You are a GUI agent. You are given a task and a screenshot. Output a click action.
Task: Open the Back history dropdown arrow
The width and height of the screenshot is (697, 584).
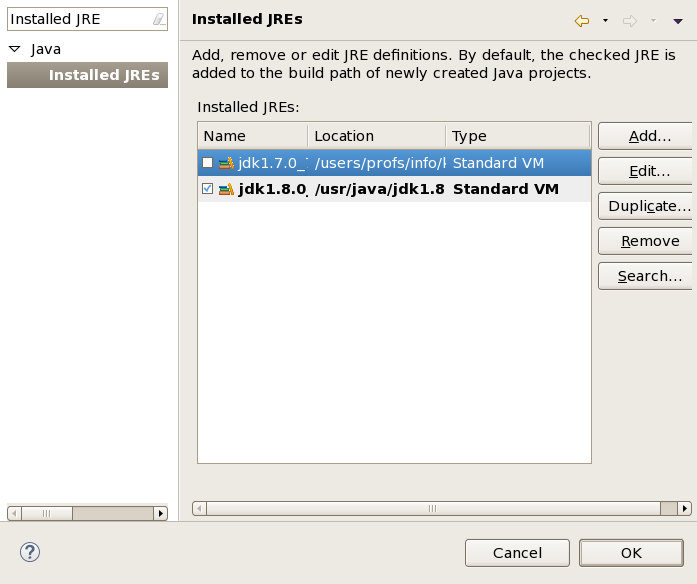click(605, 20)
